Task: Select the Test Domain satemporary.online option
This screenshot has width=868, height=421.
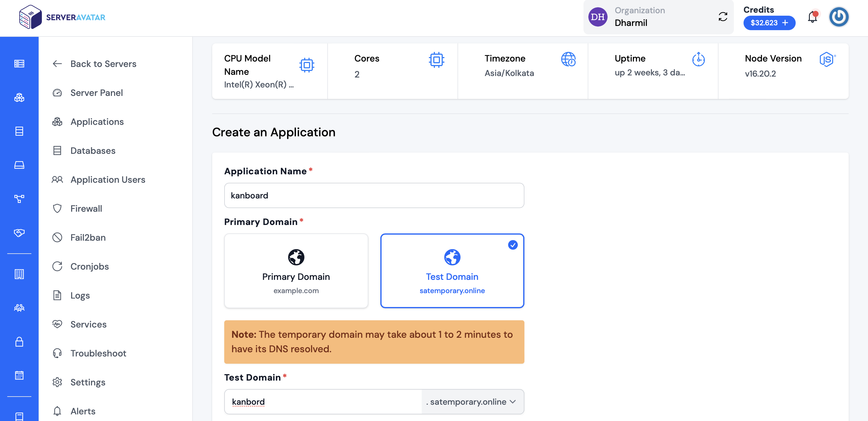Action: [x=452, y=271]
